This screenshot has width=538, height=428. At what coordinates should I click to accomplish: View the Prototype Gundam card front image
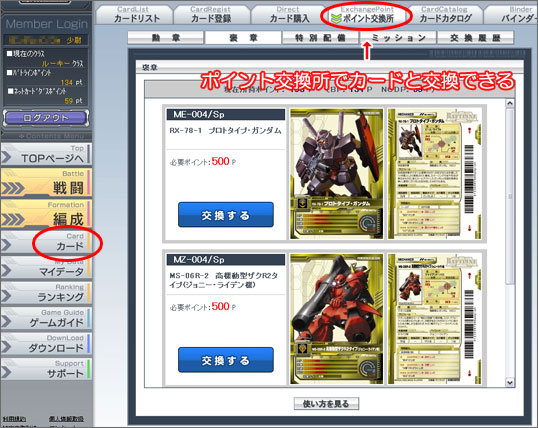click(336, 174)
